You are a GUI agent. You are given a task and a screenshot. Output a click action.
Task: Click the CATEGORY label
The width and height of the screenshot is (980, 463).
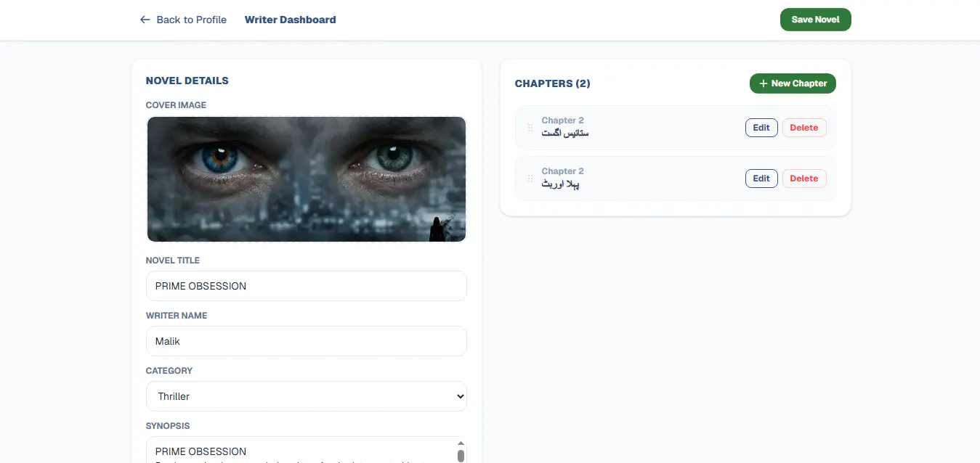tap(169, 371)
